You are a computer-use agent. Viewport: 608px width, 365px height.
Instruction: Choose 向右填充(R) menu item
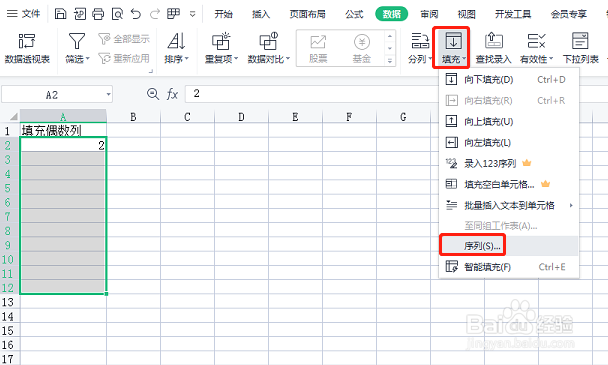pyautogui.click(x=509, y=100)
